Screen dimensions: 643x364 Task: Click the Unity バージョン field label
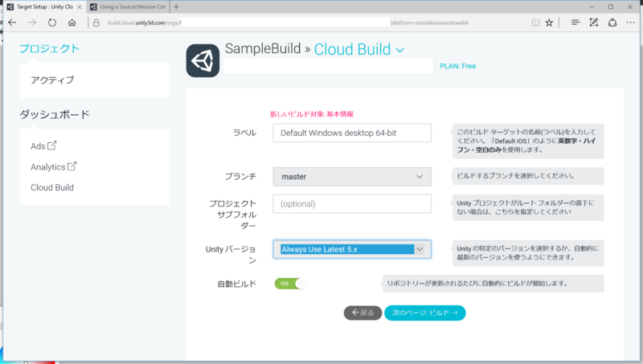(231, 255)
